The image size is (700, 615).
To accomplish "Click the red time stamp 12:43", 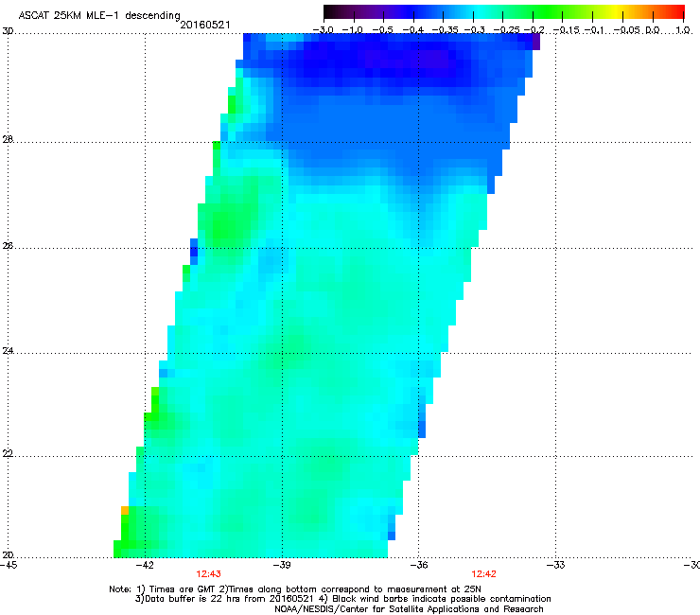I will coord(208,574).
